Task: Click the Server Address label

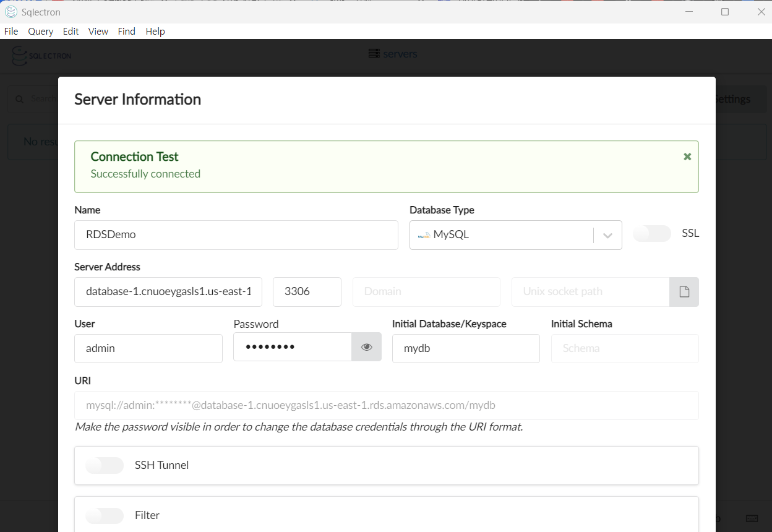Action: (x=108, y=267)
